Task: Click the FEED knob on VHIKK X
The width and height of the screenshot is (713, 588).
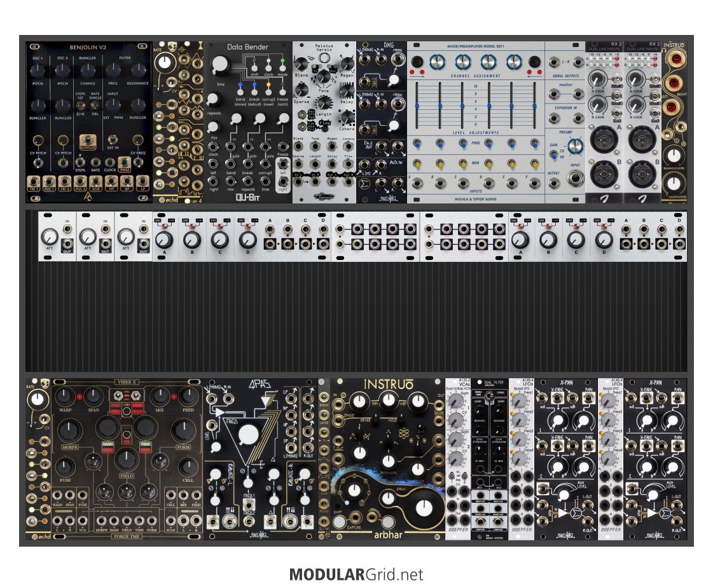Action: coord(188,396)
